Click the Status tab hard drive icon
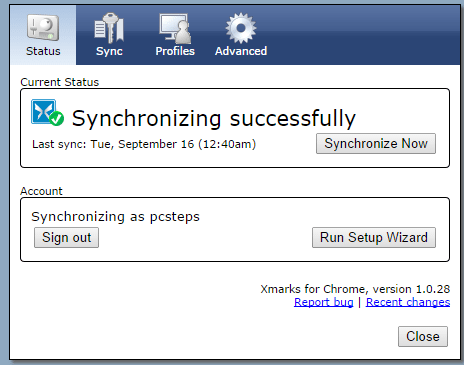 click(43, 28)
